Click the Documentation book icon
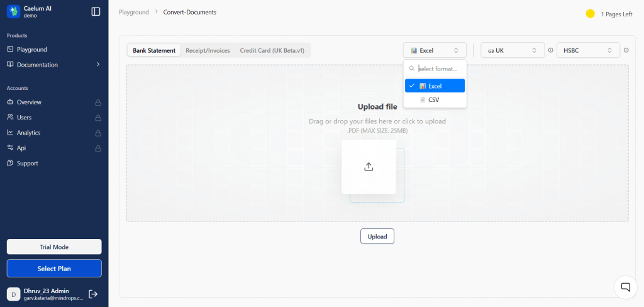 tap(10, 65)
